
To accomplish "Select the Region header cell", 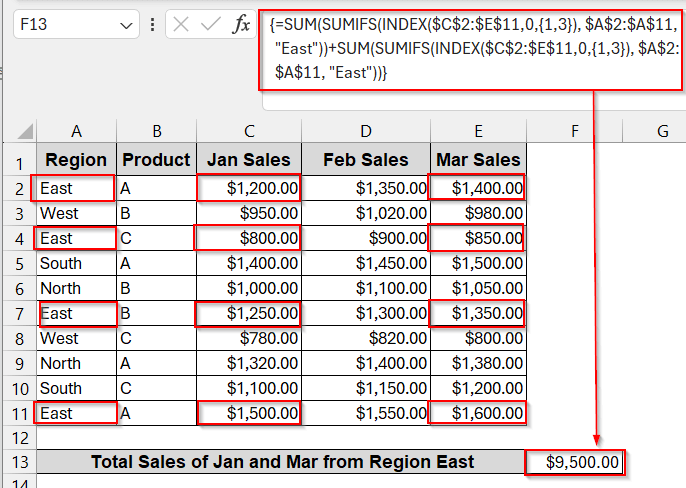I will [76, 160].
